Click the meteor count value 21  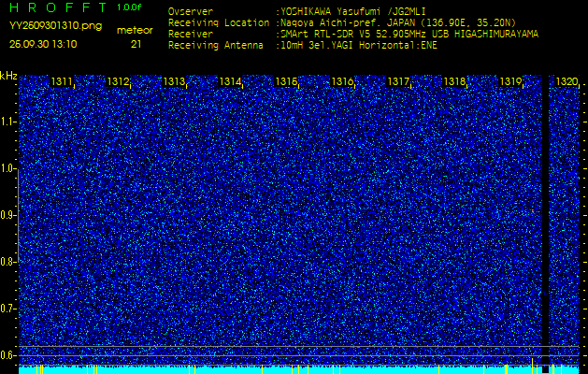(x=136, y=44)
